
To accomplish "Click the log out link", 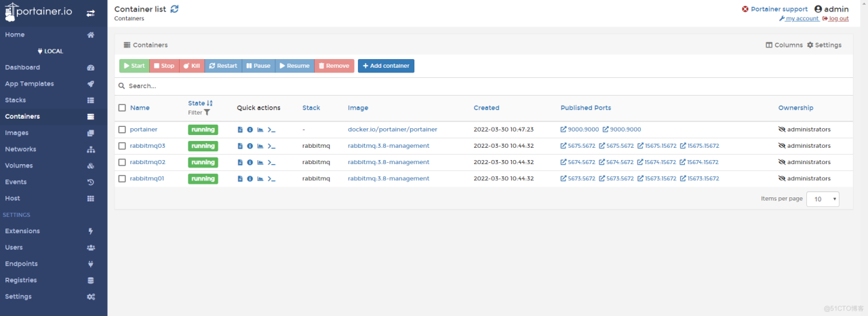I will 838,19.
